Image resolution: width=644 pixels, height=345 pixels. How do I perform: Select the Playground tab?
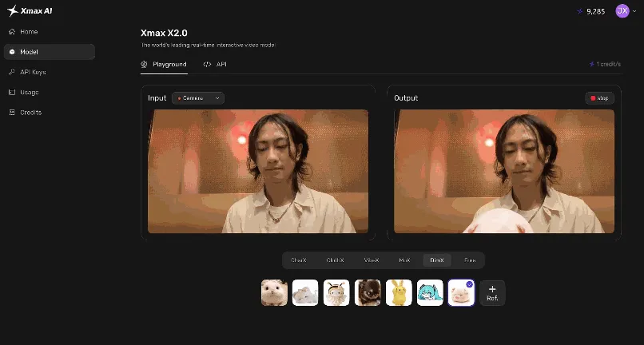click(164, 64)
